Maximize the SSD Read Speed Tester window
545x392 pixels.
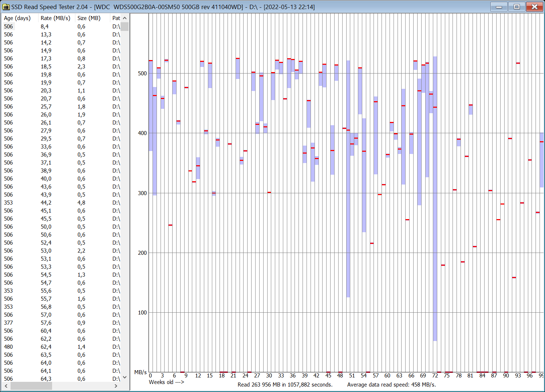(517, 7)
